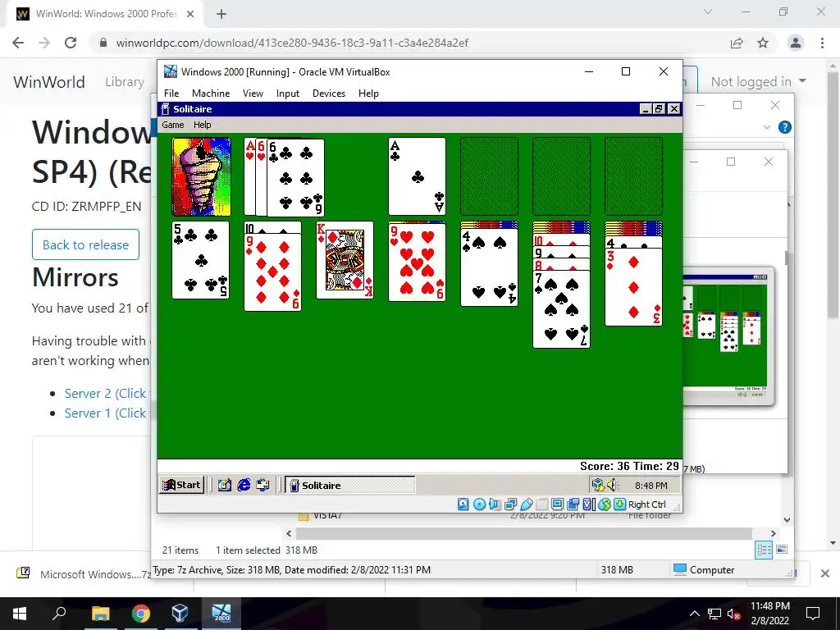840x630 pixels.
Task: Click Explorer horizontal scrollbar
Action: pos(524,533)
